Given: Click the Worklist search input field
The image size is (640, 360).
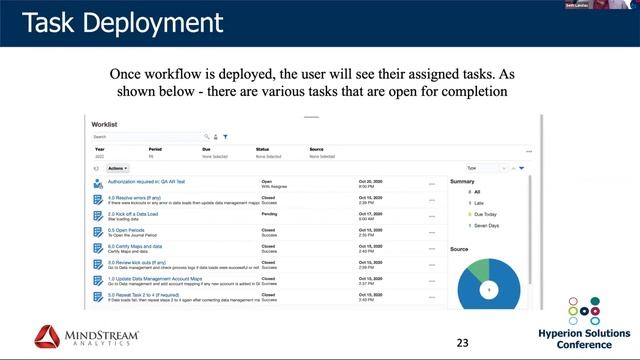Looking at the screenshot, I should 147,137.
